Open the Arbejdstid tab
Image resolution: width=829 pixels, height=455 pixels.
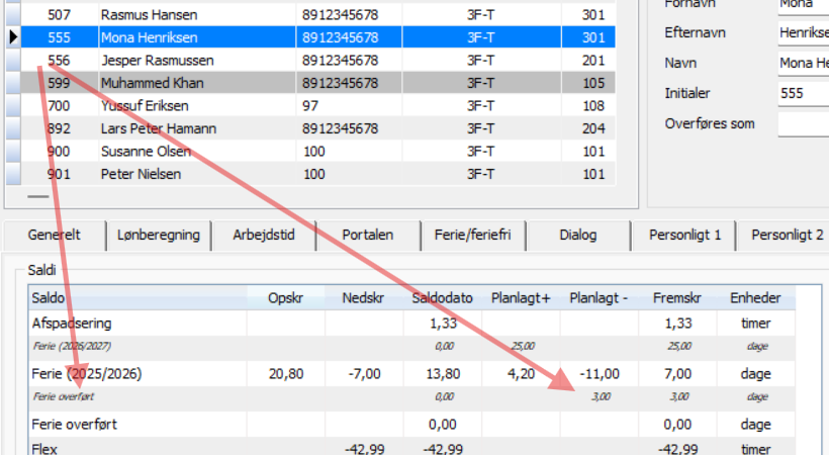pyautogui.click(x=263, y=235)
